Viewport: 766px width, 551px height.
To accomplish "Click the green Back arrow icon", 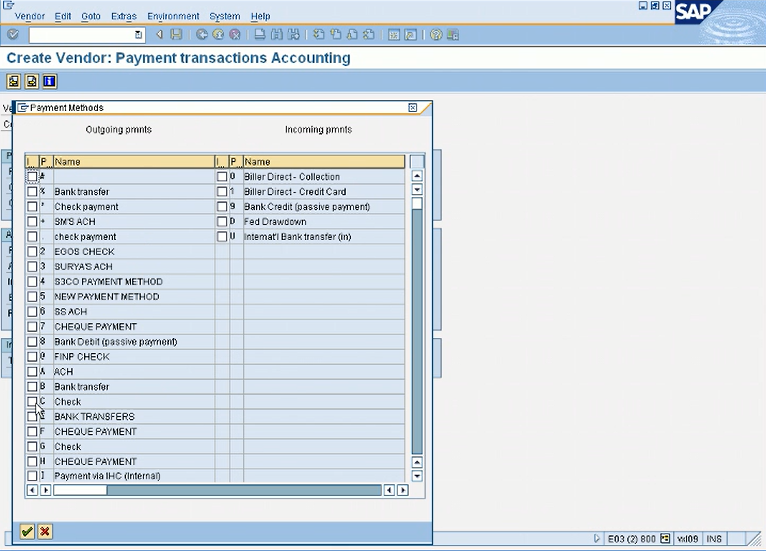I will tap(202, 35).
